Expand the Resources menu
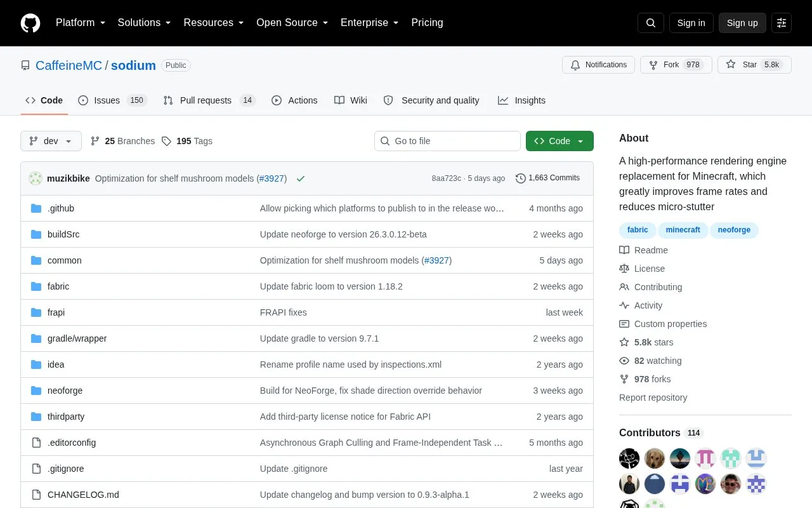Image resolution: width=812 pixels, height=508 pixels. (x=214, y=23)
